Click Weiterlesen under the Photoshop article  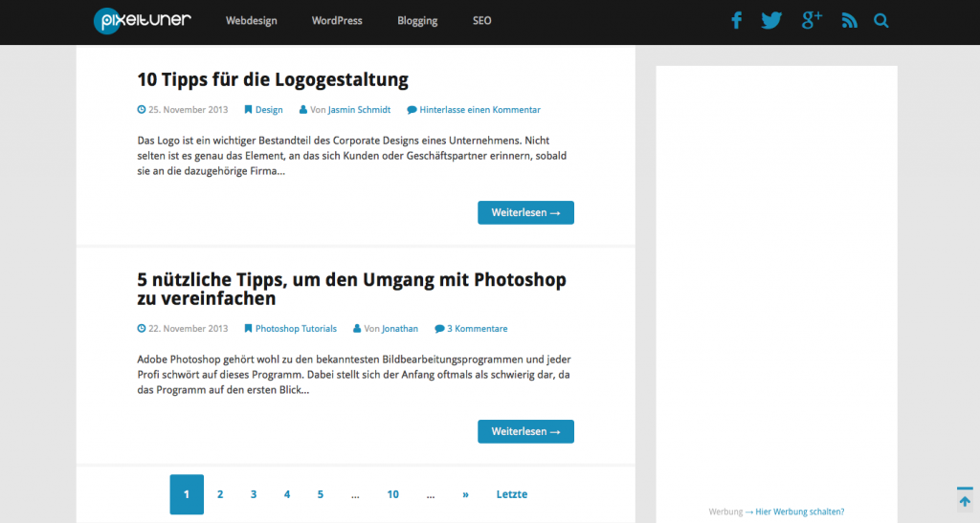[x=525, y=431]
